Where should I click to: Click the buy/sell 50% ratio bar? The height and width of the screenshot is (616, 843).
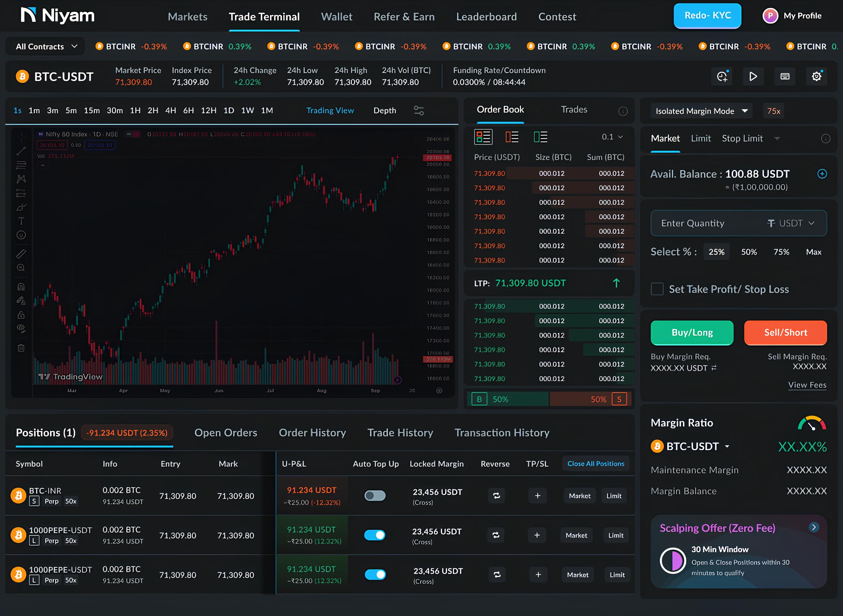[549, 399]
